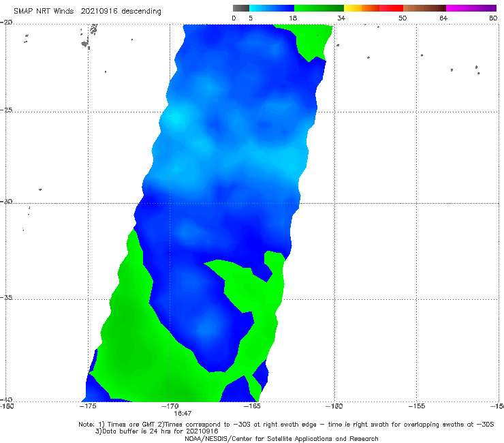Click the swath time stamp '16:47'
Image resolution: width=504 pixels, height=443 pixels.
[x=183, y=414]
